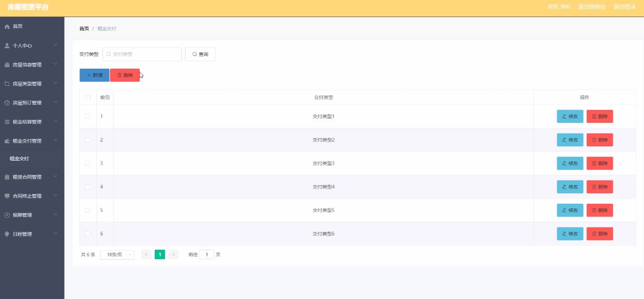
Task: Click the 房屋信息管理 sidebar icon
Action: (x=7, y=65)
